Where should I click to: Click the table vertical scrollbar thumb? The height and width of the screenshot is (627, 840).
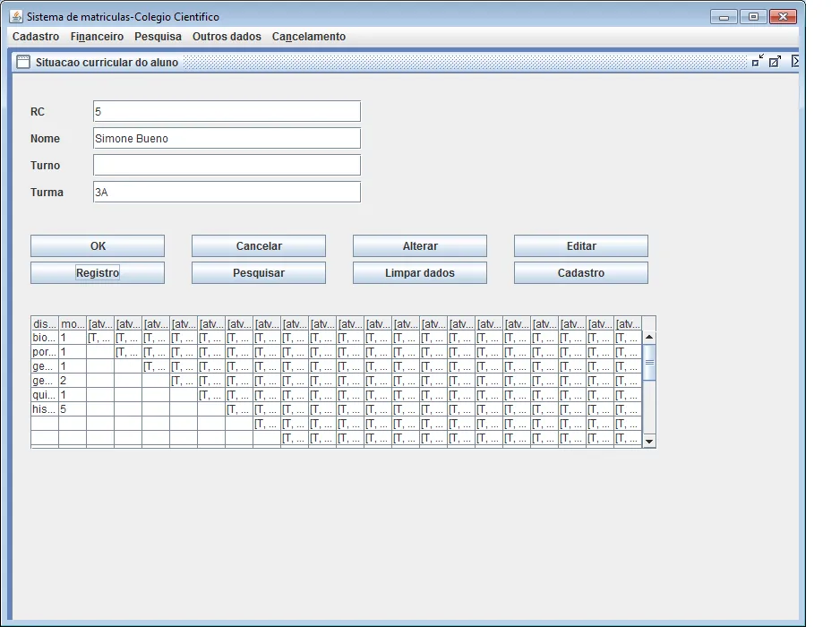[649, 362]
